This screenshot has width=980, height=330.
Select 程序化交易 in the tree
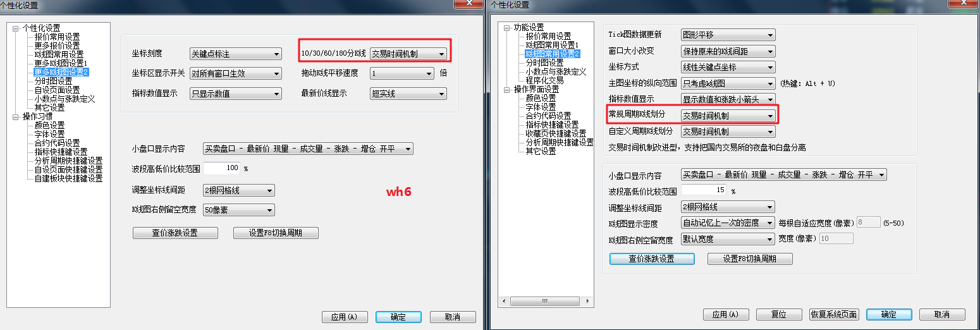click(546, 80)
